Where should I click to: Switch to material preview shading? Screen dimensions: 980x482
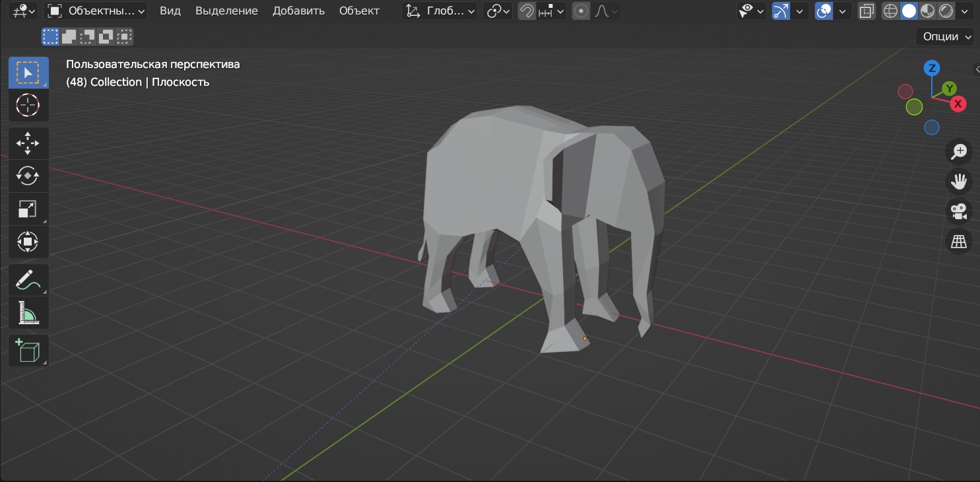[927, 11]
